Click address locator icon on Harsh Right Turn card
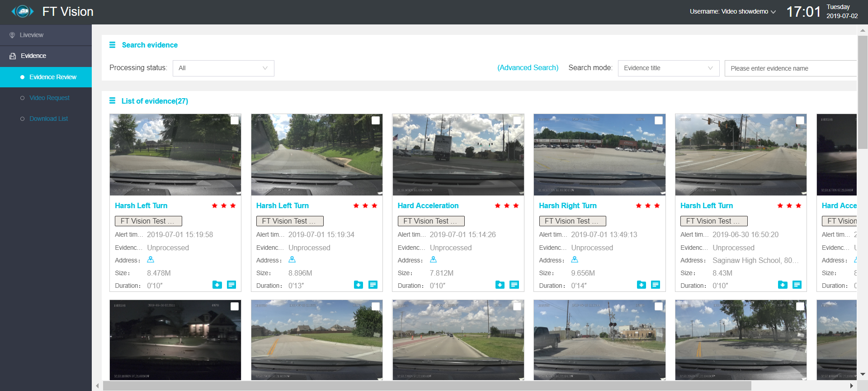The image size is (868, 391). pos(575,260)
